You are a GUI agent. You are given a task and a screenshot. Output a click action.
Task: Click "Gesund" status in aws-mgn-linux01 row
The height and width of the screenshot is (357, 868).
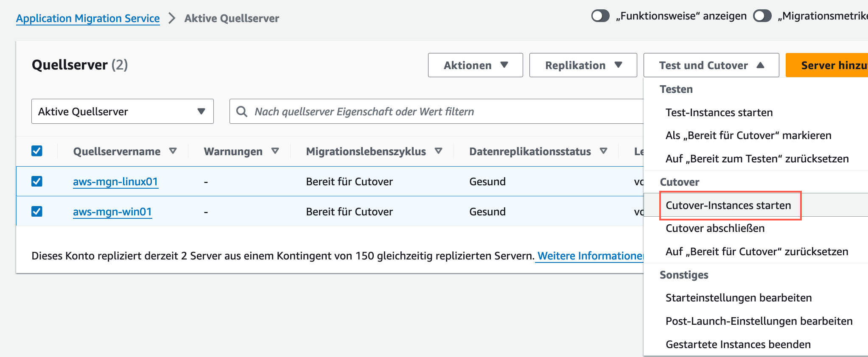tap(487, 181)
